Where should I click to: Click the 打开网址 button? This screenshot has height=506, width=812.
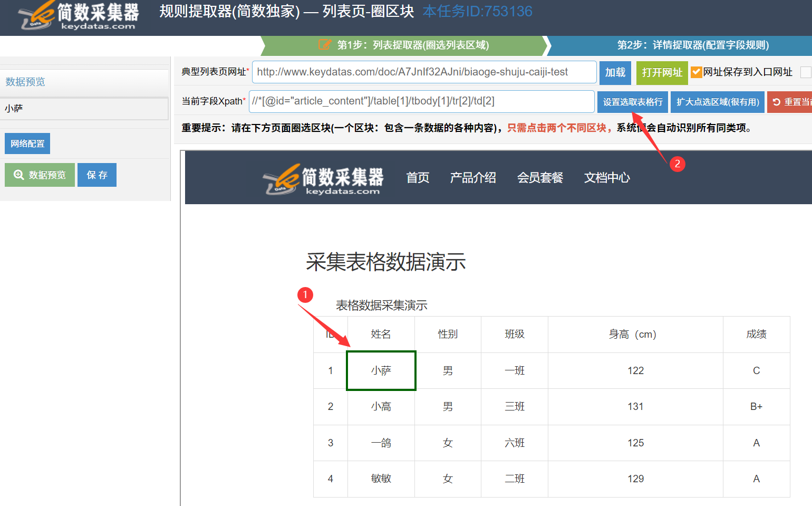[662, 72]
